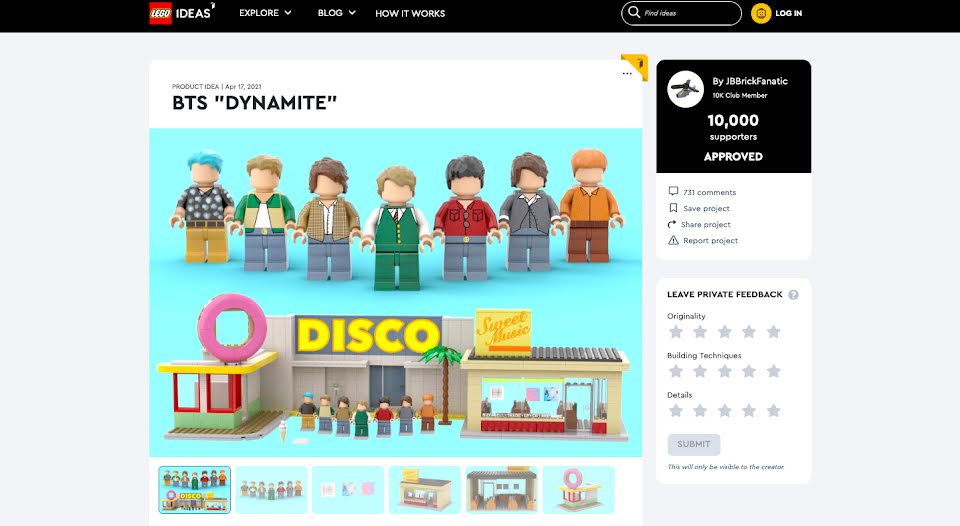
Task: Click the Log In link
Action: [789, 13]
